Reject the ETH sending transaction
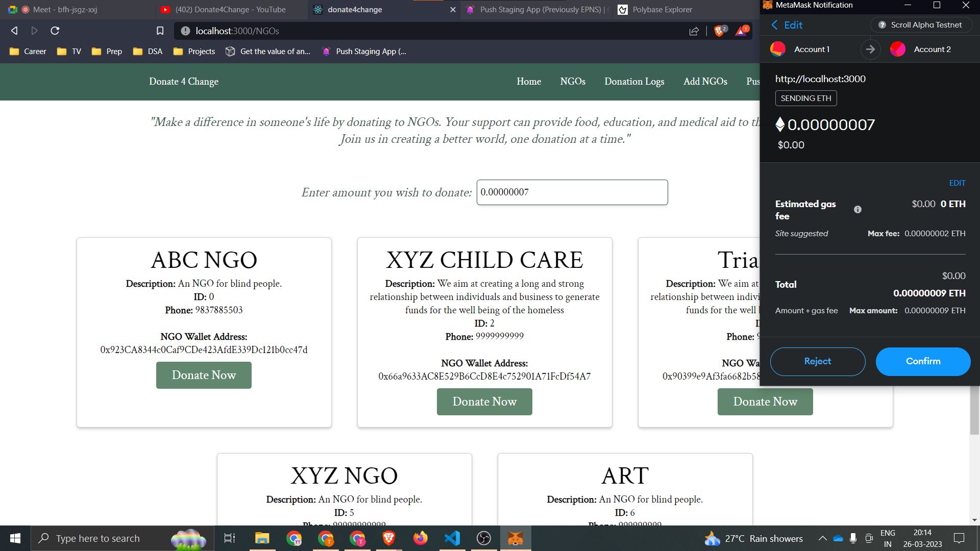 pyautogui.click(x=817, y=361)
